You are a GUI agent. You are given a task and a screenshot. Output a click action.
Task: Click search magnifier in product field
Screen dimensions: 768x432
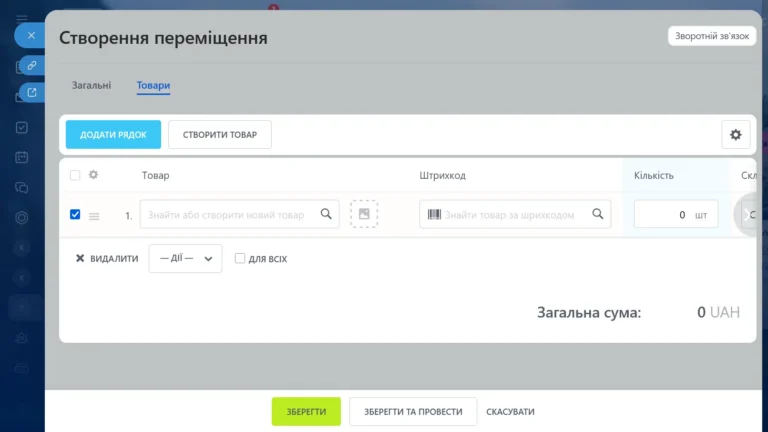pos(326,214)
